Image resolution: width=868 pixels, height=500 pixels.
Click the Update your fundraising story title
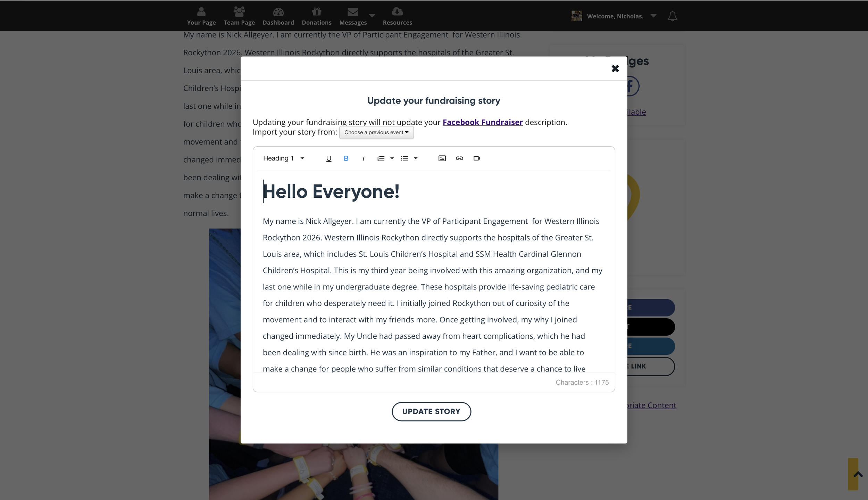(434, 101)
